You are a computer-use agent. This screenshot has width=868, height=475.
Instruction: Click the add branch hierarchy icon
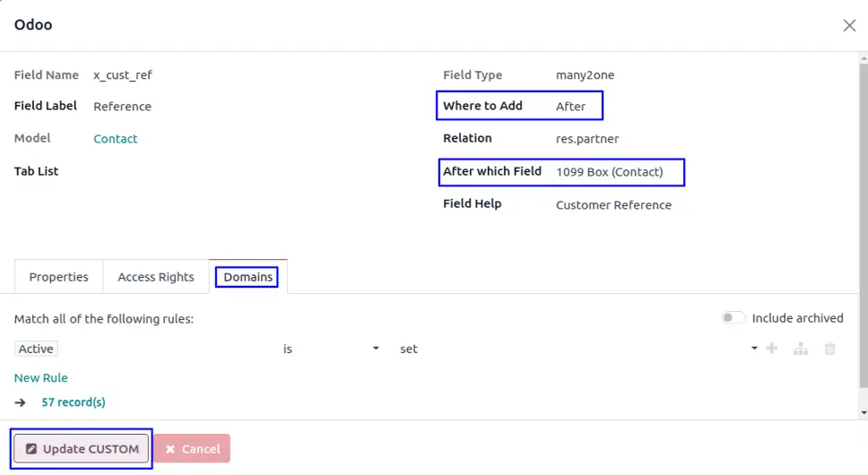[x=801, y=349]
